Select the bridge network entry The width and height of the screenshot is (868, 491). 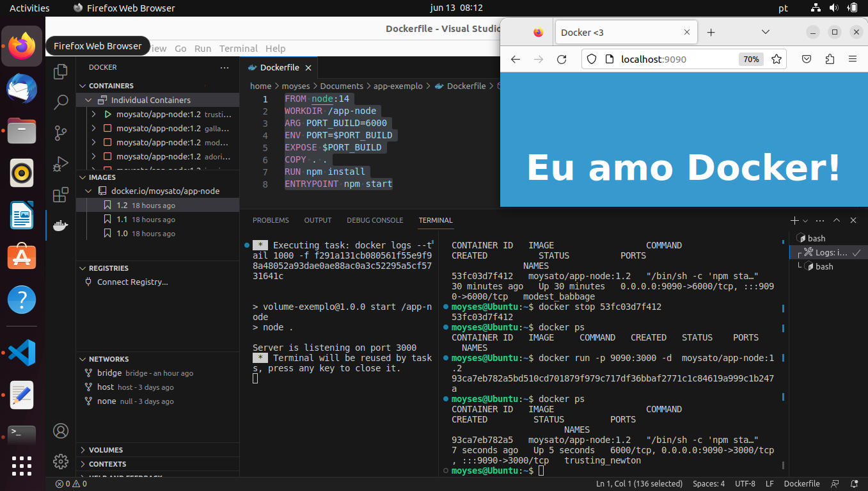tap(157, 373)
